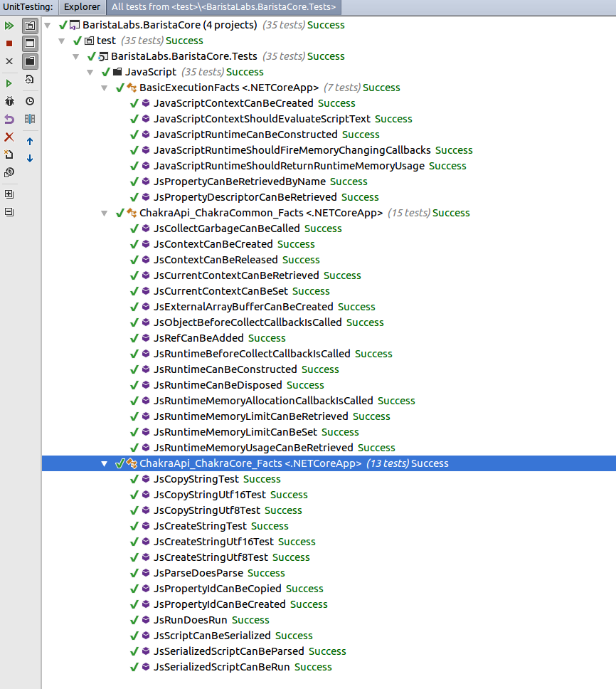This screenshot has width=616, height=689.
Task: Select JsRuntimeMemoryLimitCanBeSet test
Action: coord(235,432)
